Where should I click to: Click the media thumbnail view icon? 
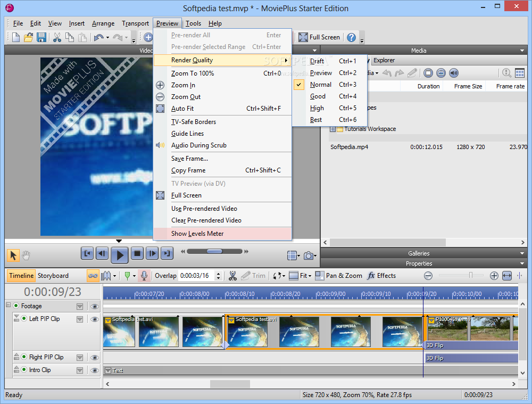[x=520, y=73]
